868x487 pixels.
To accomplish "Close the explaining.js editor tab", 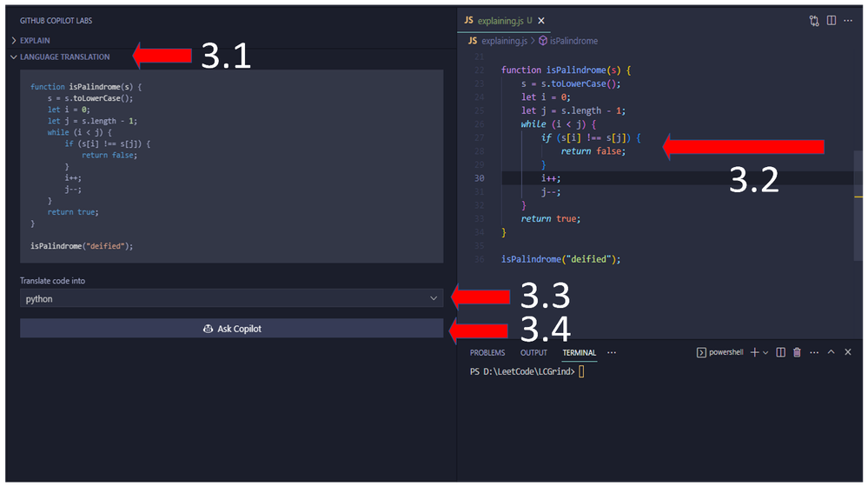I will tap(541, 21).
